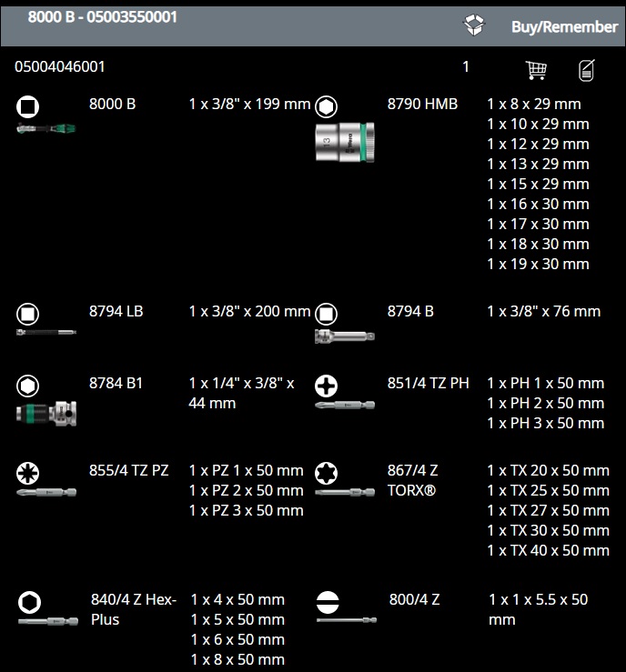The height and width of the screenshot is (672, 626).
Task: Select the article number 05004046001
Action: pos(60,67)
